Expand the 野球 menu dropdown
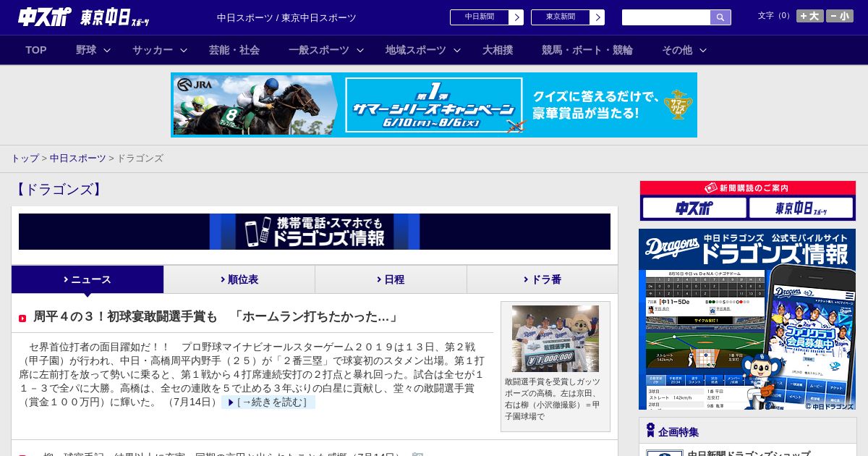 tap(93, 50)
